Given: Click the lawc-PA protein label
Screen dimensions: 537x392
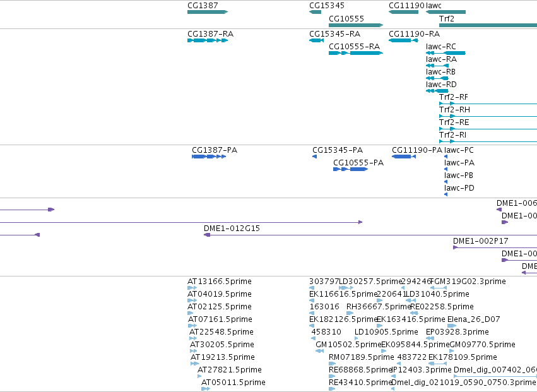Looking at the screenshot, I should 459,163.
